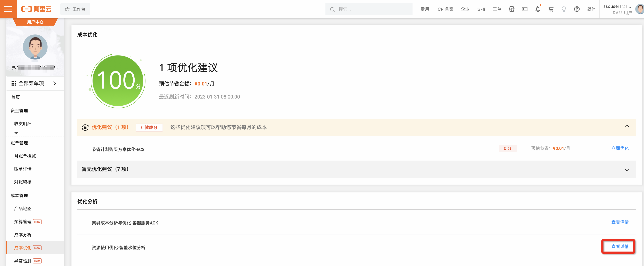This screenshot has width=644, height=266.
Task: Expand the 全部菜单项 menu arrow
Action: click(55, 83)
